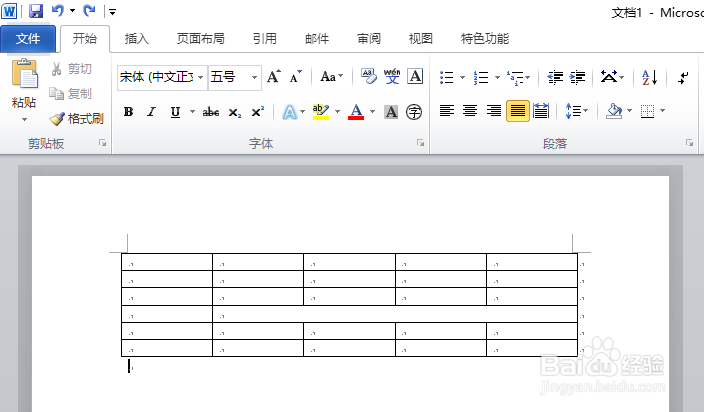Click the Save icon in quick access toolbar
Image resolution: width=704 pixels, height=412 pixels.
36,10
